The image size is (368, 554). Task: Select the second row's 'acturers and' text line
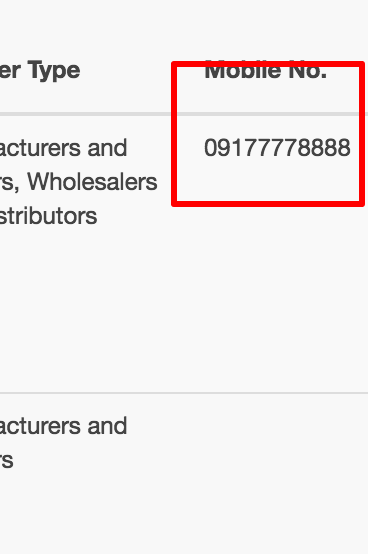[64, 426]
